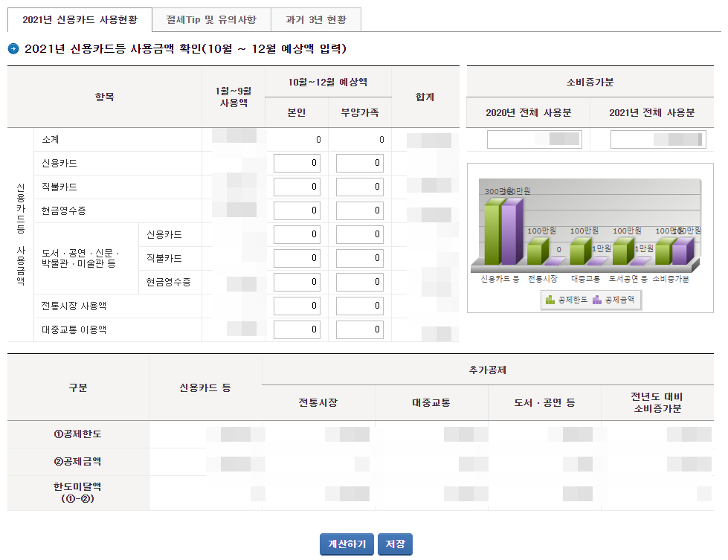The image size is (728, 560).
Task: Click the blue arrow icon beside the heading
Action: 13,48
